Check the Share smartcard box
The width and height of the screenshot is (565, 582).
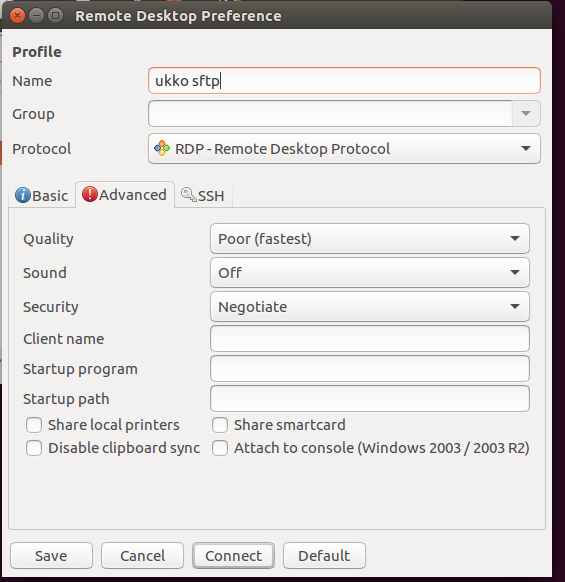(x=220, y=425)
